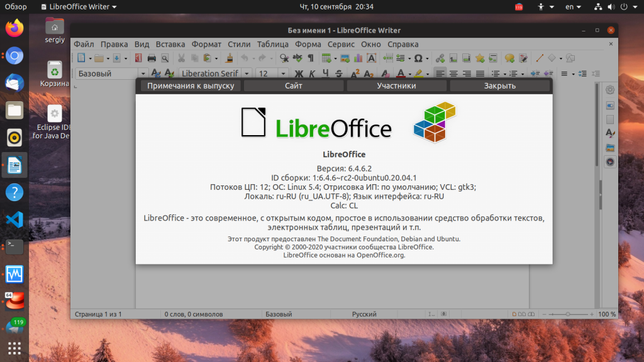Click the Insert Comment bubble icon
Viewport: 644px width, 362px height.
[509, 58]
